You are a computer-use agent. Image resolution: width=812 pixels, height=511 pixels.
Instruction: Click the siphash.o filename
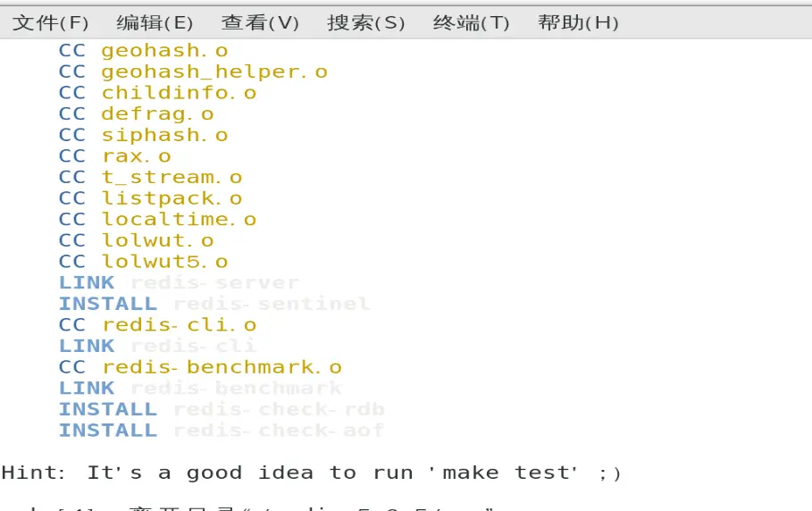pyautogui.click(x=164, y=136)
